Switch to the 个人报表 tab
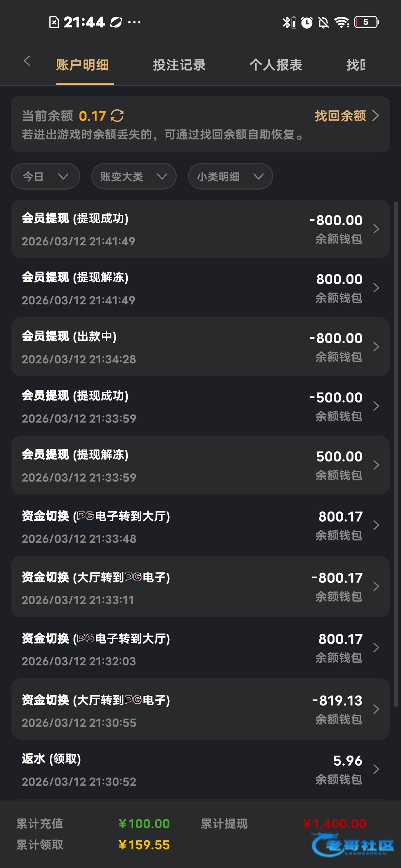Screen dimensions: 401x868 [276, 65]
